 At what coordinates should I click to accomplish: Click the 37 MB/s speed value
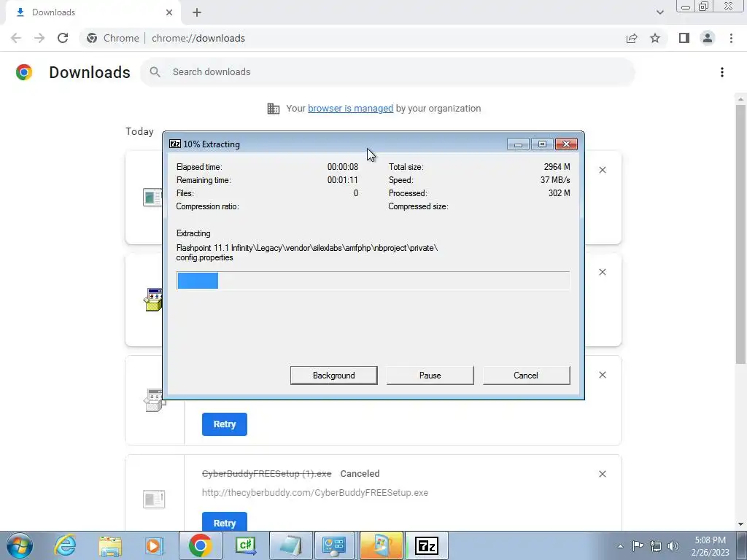[x=555, y=180]
